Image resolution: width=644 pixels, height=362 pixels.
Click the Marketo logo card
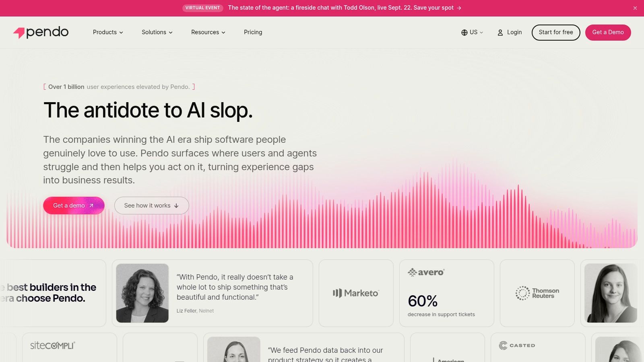click(x=356, y=293)
